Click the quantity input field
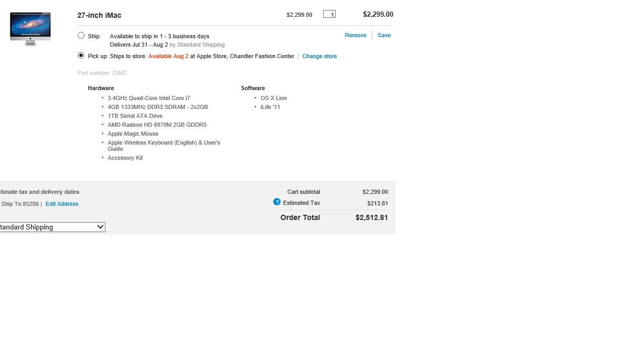The image size is (644, 362). (329, 14)
